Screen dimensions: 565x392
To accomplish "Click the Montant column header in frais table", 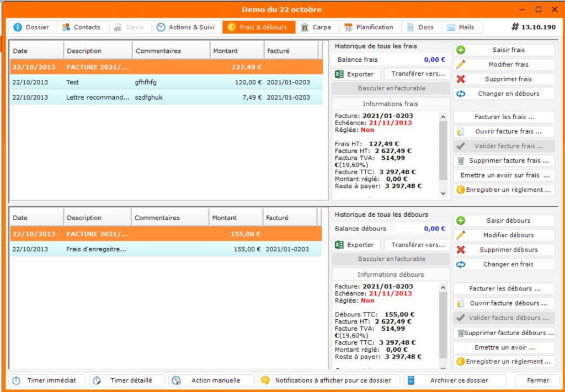I will click(x=238, y=51).
